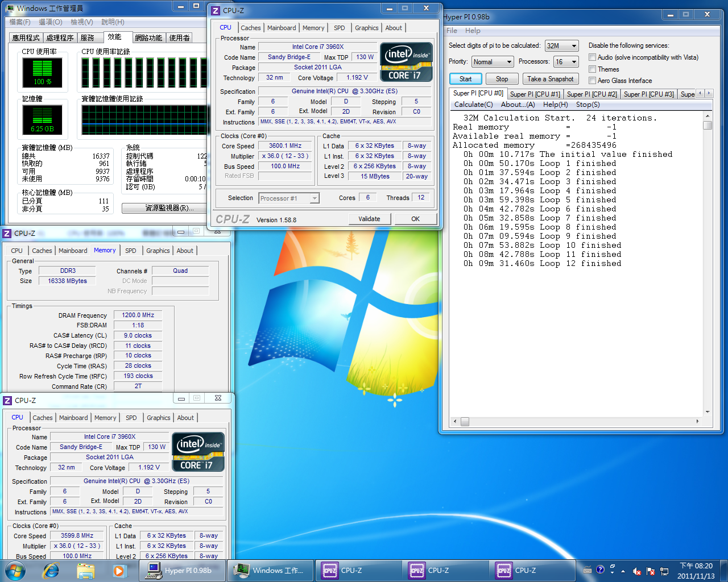Open About...(A) menu in Super PI
This screenshot has height=582, width=728.
[x=518, y=105]
